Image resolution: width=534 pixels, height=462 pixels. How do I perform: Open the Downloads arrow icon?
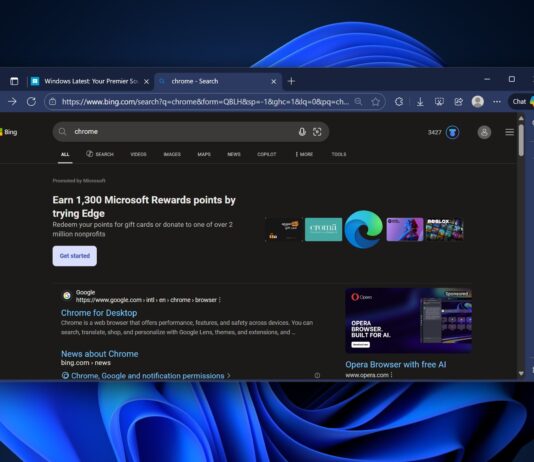point(420,101)
